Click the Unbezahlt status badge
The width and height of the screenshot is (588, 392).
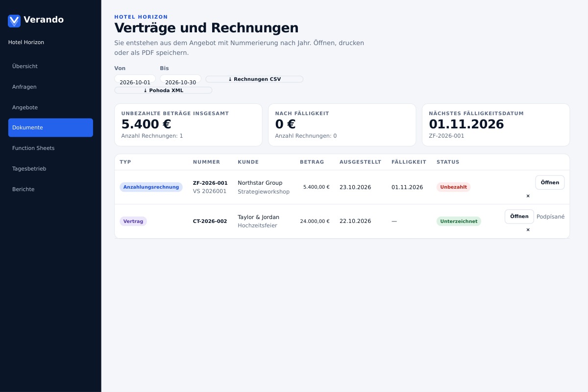pyautogui.click(x=453, y=187)
